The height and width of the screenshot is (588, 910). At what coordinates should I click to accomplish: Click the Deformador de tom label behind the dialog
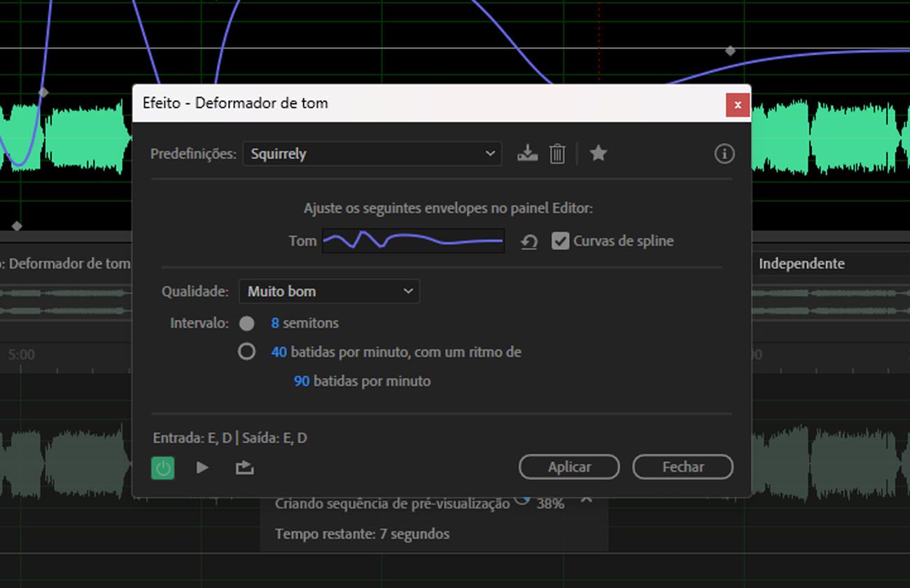70,264
